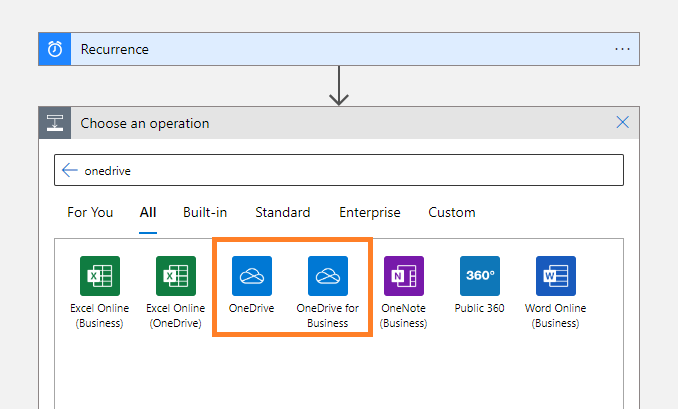Select the All tab
The height and width of the screenshot is (409, 678).
tap(148, 212)
